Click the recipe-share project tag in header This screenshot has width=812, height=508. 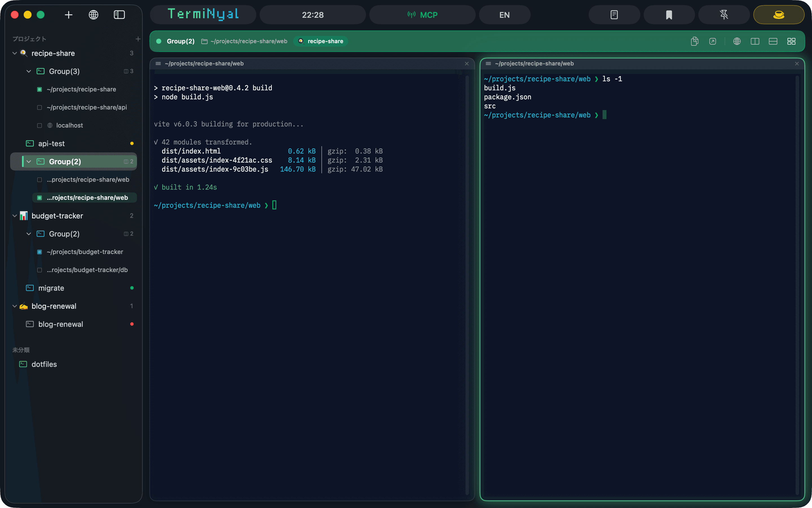click(x=321, y=41)
